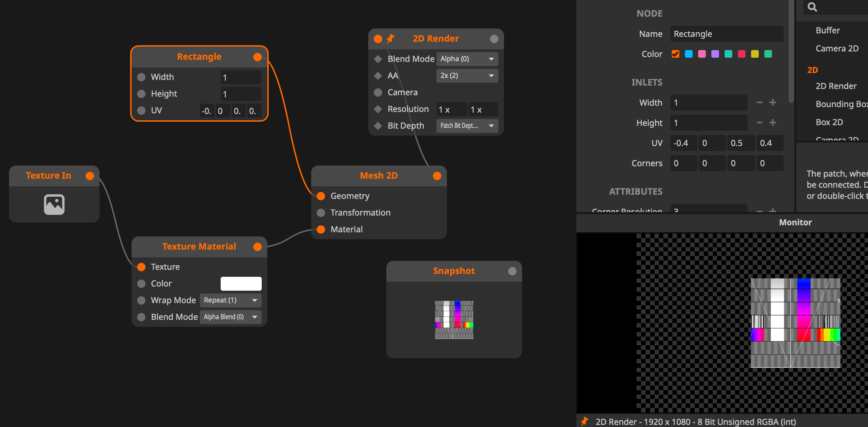The height and width of the screenshot is (427, 868).
Task: Click the Texture Material output port
Action: [x=258, y=247]
